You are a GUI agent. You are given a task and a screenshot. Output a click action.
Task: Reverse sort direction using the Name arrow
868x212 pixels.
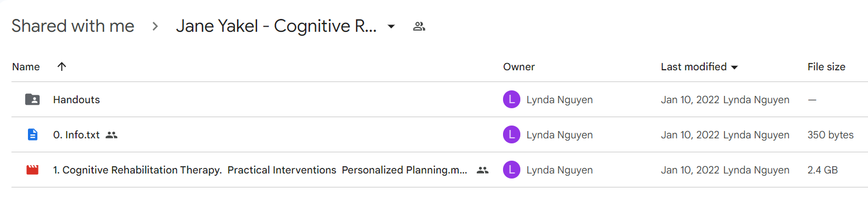(61, 66)
